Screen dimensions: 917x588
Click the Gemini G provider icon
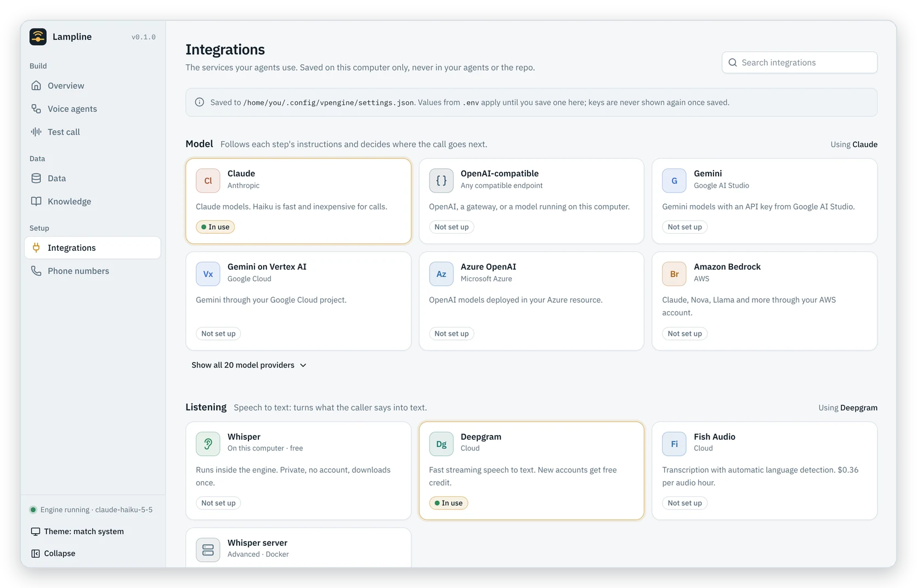[674, 180]
